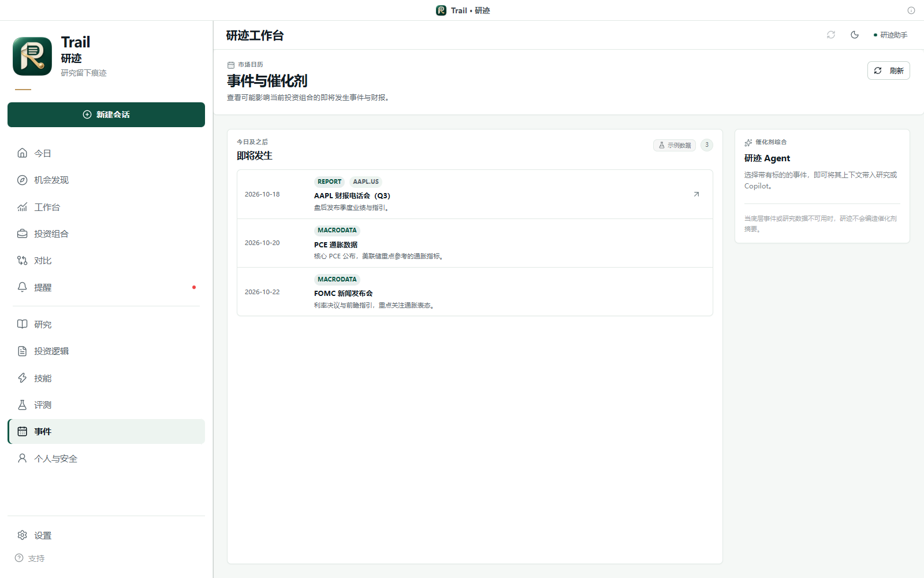Open the 对比 compare icon

(22, 261)
